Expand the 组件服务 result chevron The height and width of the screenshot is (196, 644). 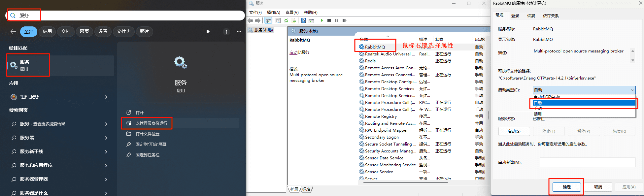[x=106, y=97]
